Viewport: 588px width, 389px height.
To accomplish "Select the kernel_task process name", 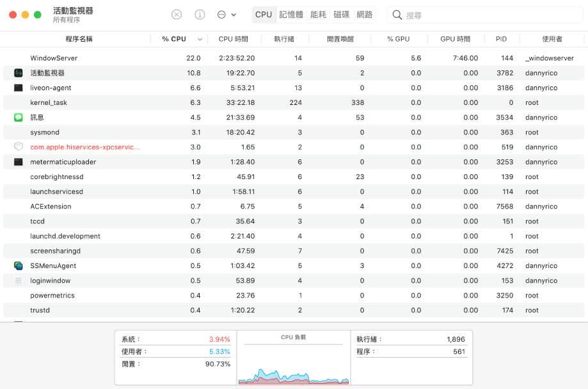I will coord(49,103).
